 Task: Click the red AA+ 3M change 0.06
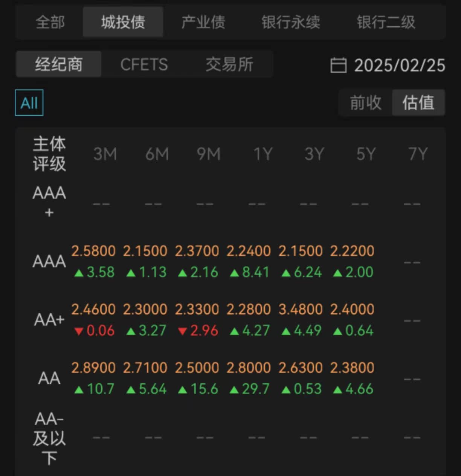coord(95,331)
